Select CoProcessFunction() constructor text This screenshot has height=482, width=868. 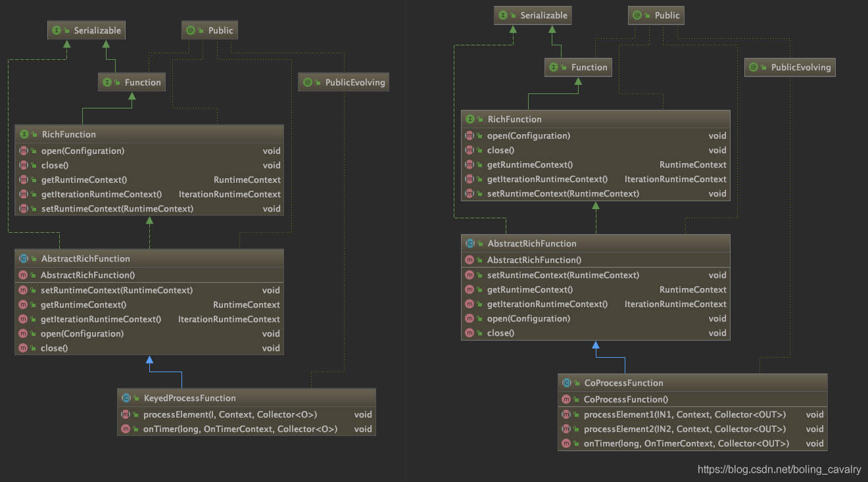[x=626, y=399]
